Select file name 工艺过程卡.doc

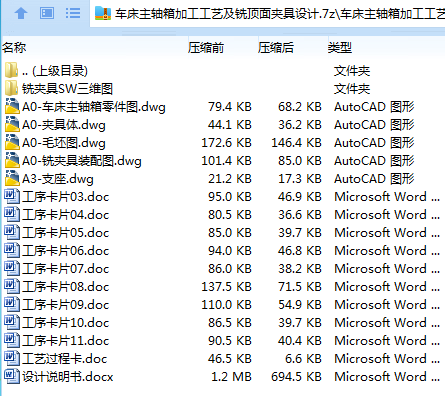point(65,359)
